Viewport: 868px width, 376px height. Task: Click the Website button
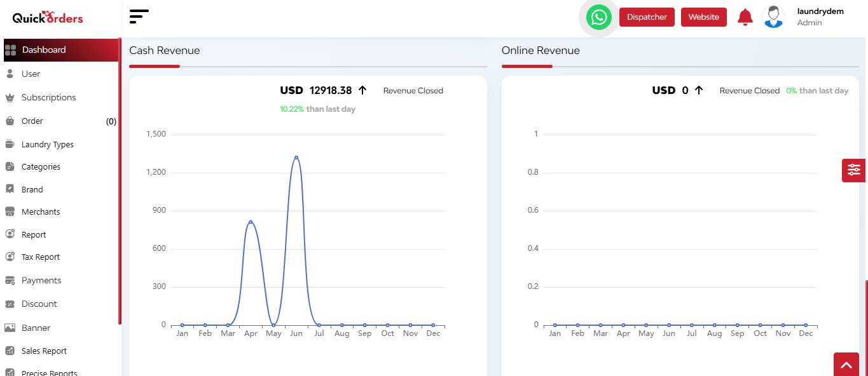pyautogui.click(x=703, y=17)
